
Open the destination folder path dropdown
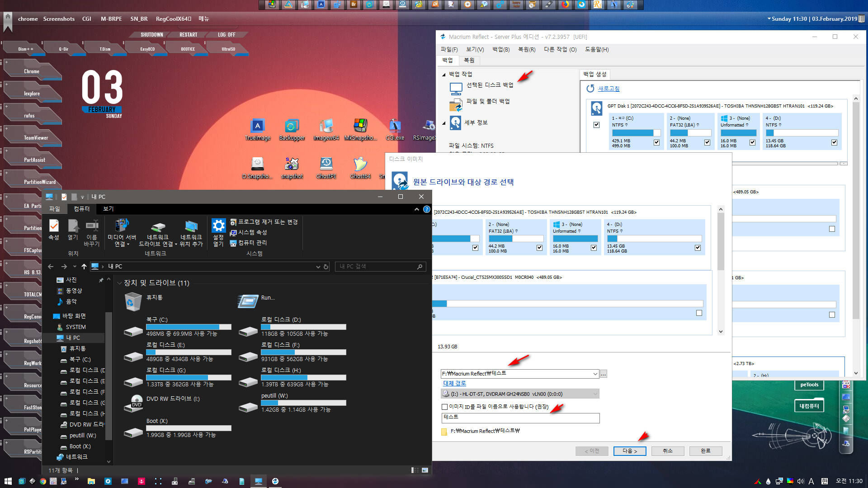point(595,374)
